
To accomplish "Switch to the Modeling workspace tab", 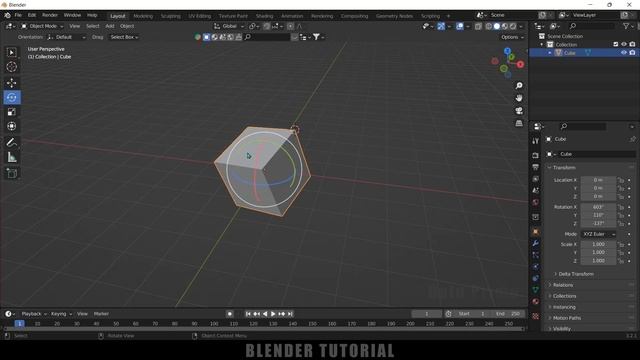I will pos(143,16).
